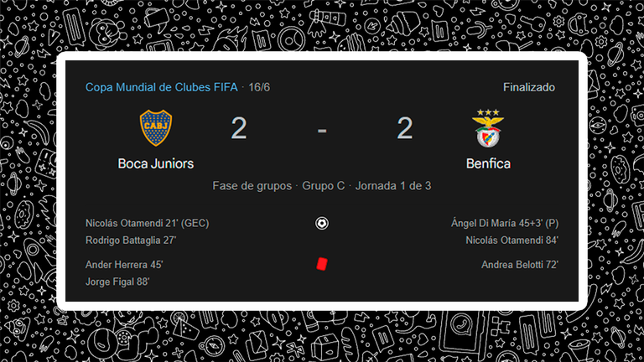Select Grupo C label

pos(323,186)
